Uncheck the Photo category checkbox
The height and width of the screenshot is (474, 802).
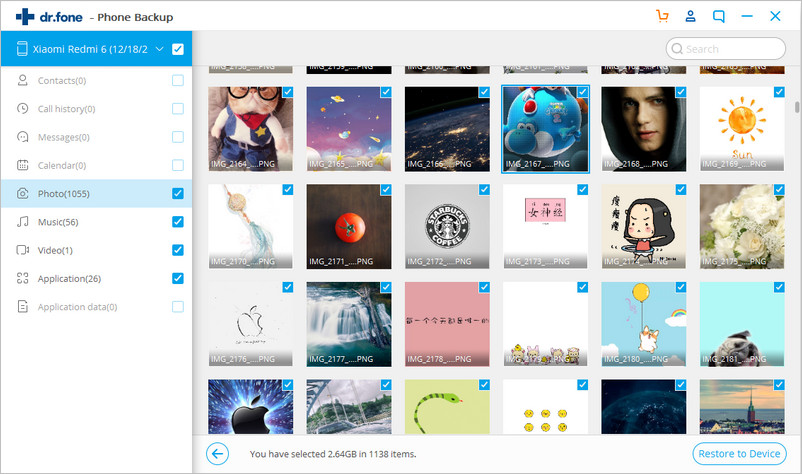click(177, 193)
